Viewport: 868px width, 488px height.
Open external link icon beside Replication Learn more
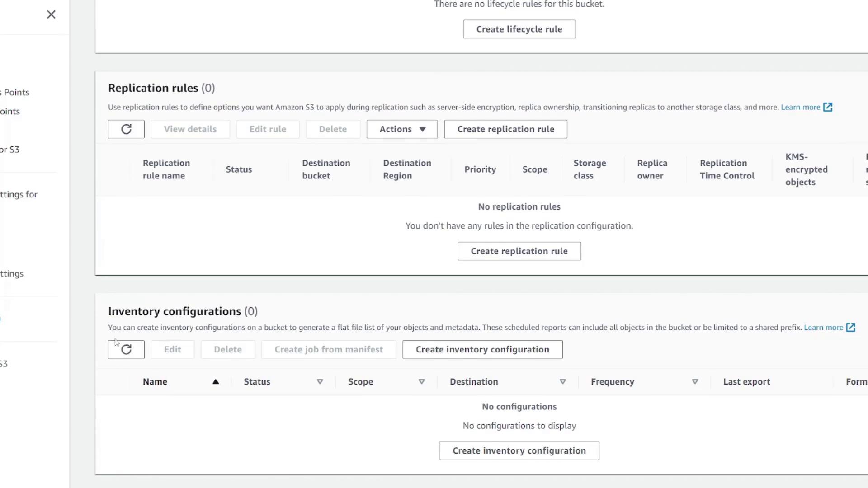point(828,107)
